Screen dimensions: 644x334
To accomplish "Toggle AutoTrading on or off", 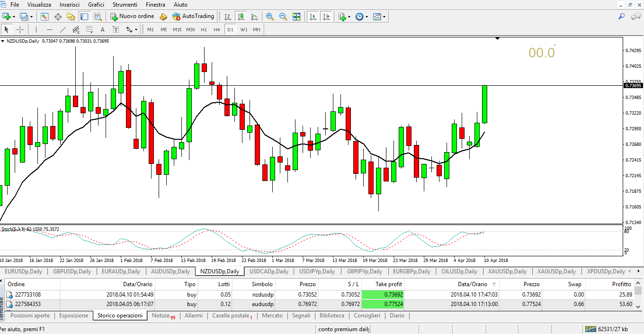I will 193,17.
